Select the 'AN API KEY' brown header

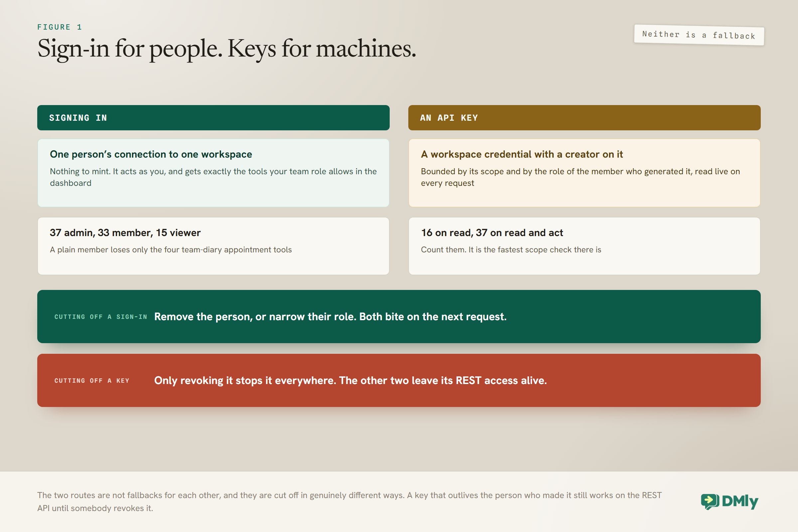(x=584, y=118)
